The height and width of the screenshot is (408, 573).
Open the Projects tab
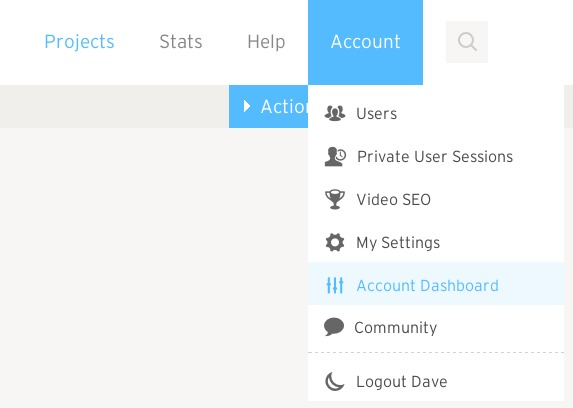[79, 42]
